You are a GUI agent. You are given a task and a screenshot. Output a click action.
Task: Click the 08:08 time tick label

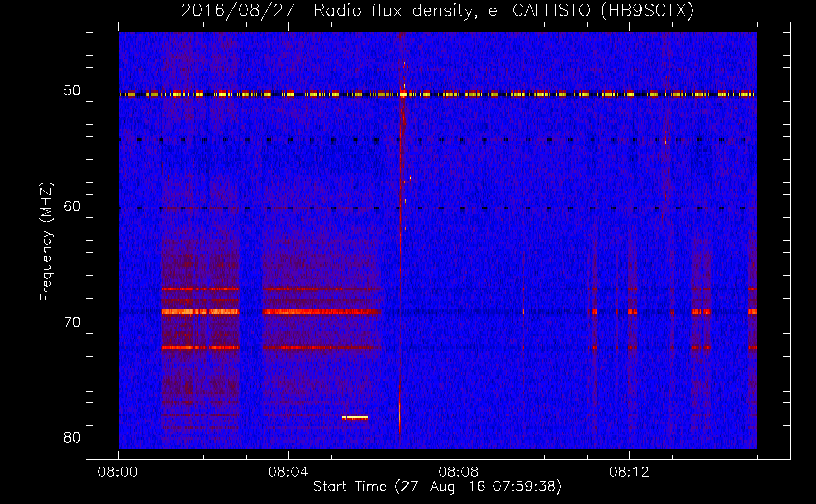pos(459,472)
